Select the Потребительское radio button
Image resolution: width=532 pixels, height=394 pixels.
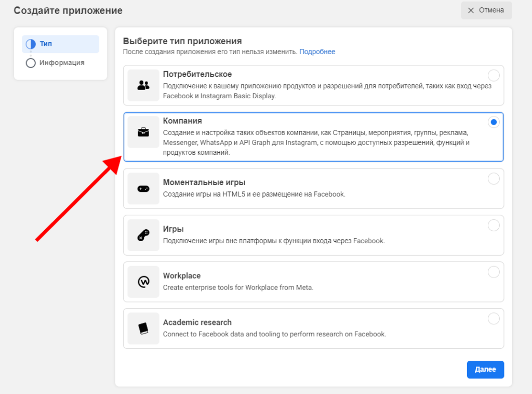[x=494, y=75]
